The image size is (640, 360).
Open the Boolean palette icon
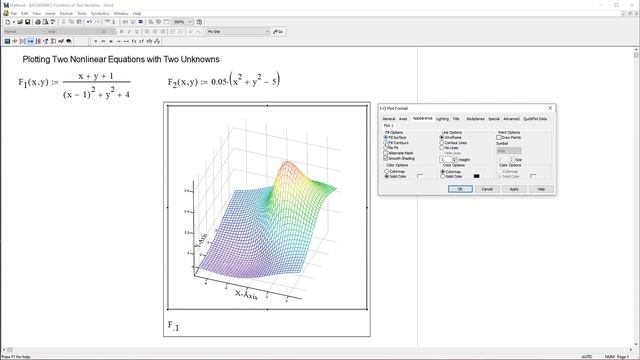(x=46, y=41)
